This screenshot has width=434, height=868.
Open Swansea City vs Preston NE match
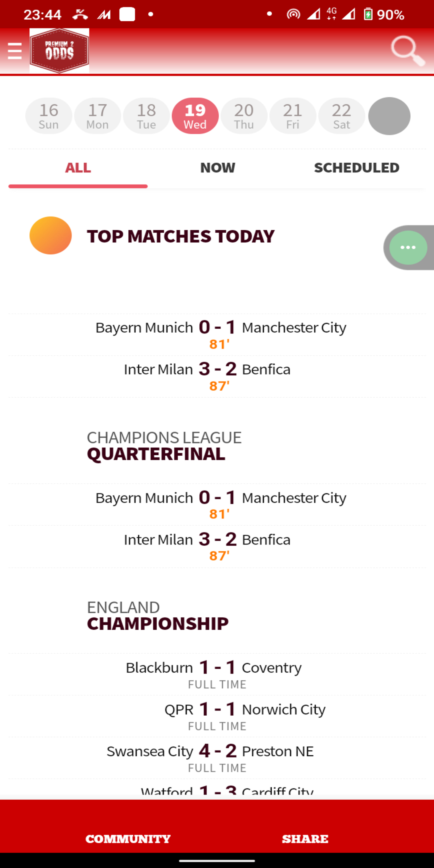tap(217, 758)
